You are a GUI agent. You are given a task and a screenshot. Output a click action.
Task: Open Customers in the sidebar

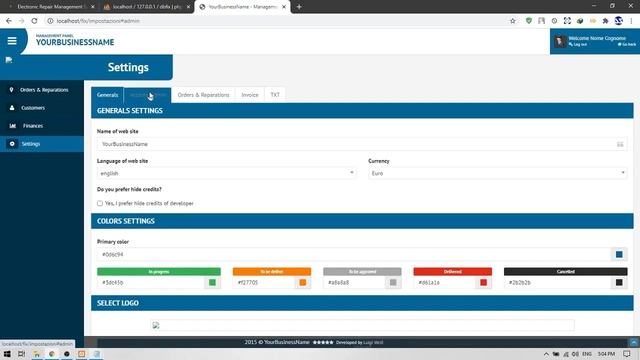coord(42,108)
